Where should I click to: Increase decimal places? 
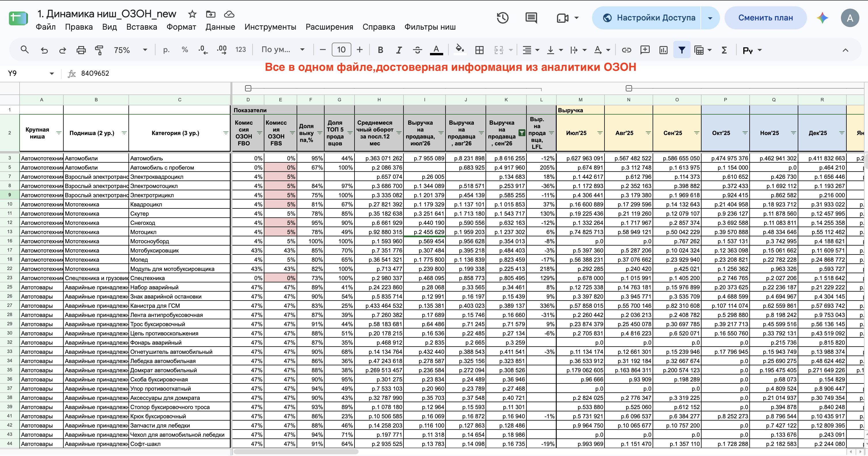tap(222, 50)
